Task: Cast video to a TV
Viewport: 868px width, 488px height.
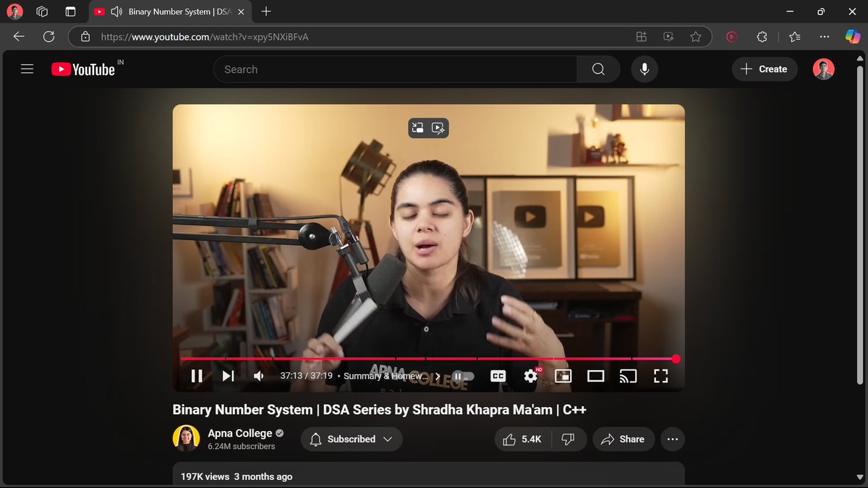Action: click(628, 376)
